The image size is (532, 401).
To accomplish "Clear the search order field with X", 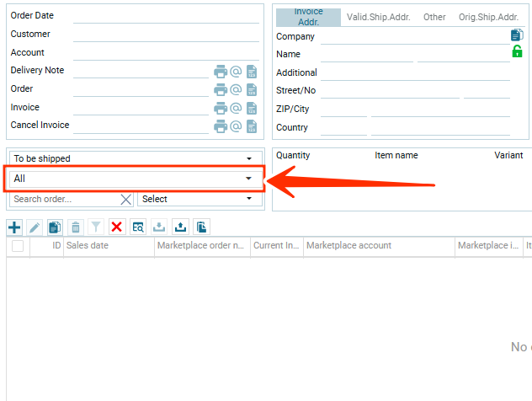I will 125,200.
